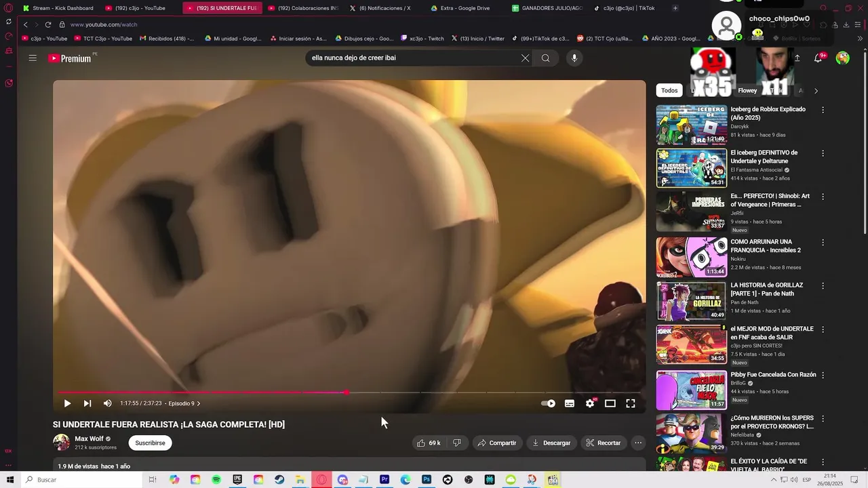Mute the video volume
Image resolution: width=868 pixels, height=488 pixels.
[107, 403]
